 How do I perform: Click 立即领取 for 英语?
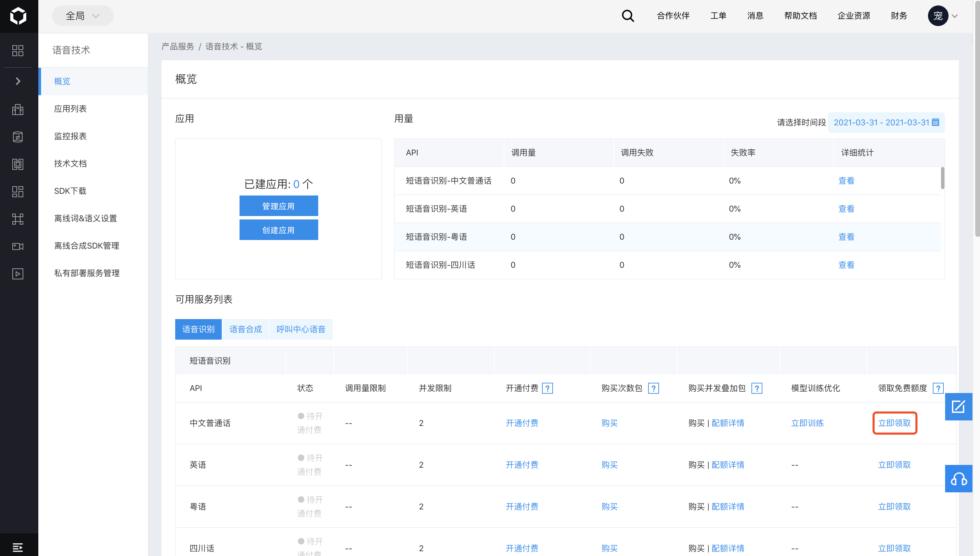894,465
